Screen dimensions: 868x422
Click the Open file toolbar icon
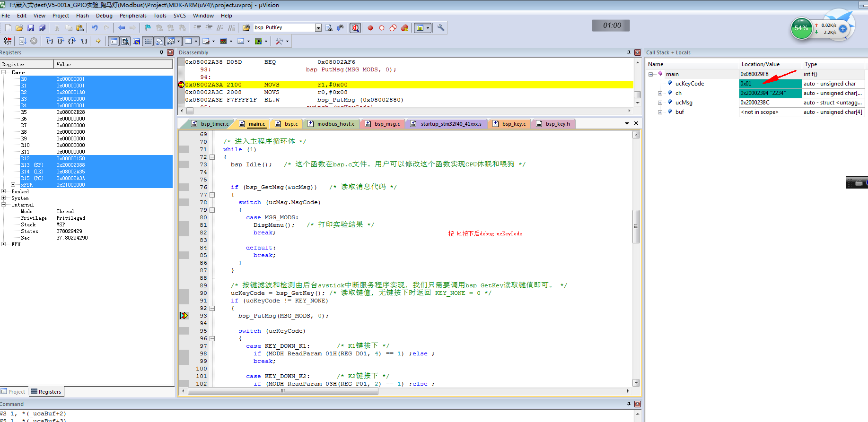click(19, 28)
